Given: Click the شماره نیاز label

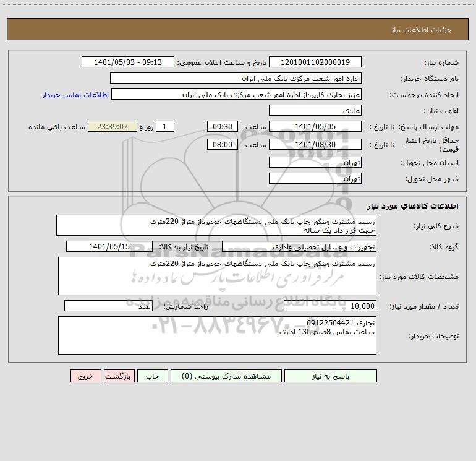Looking at the screenshot, I should pyautogui.click(x=441, y=62).
